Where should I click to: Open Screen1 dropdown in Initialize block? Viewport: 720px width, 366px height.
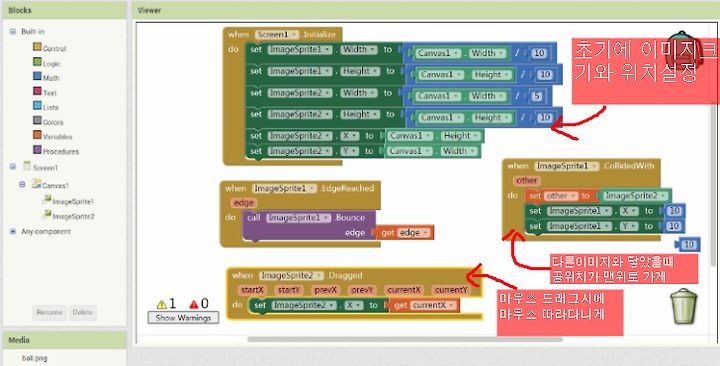click(x=277, y=34)
